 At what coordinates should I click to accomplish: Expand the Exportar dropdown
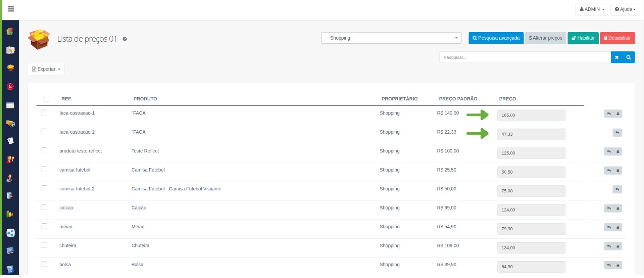click(46, 69)
